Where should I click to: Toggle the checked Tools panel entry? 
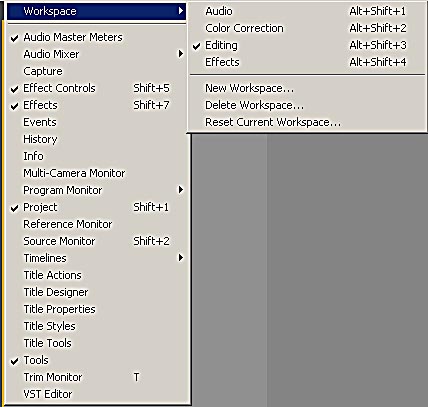click(x=97, y=360)
